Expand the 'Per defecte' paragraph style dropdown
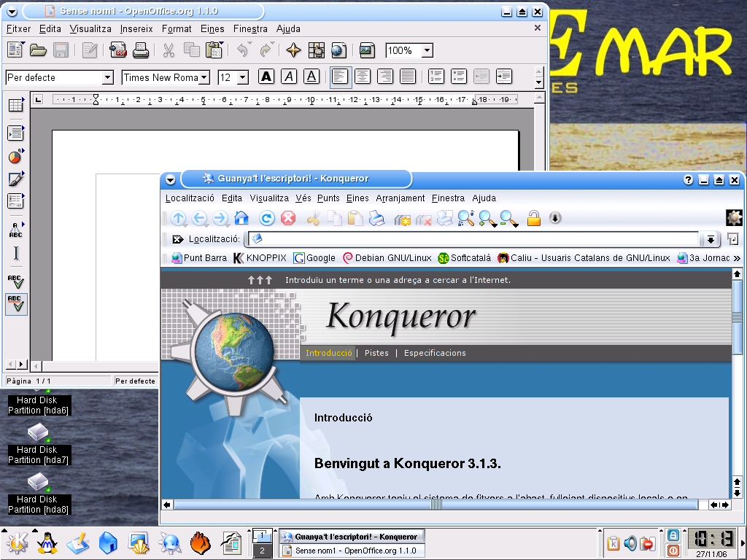Screen dimensions: 747x560 [x=108, y=77]
